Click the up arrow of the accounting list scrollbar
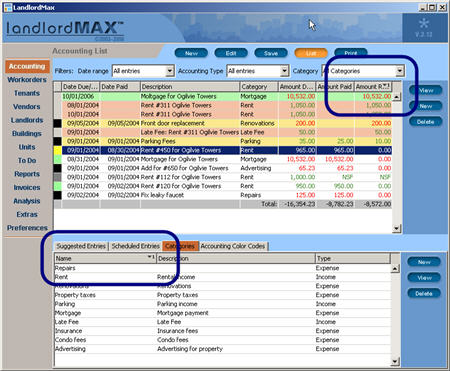Screen dimensions: 450x371 (x=396, y=97)
